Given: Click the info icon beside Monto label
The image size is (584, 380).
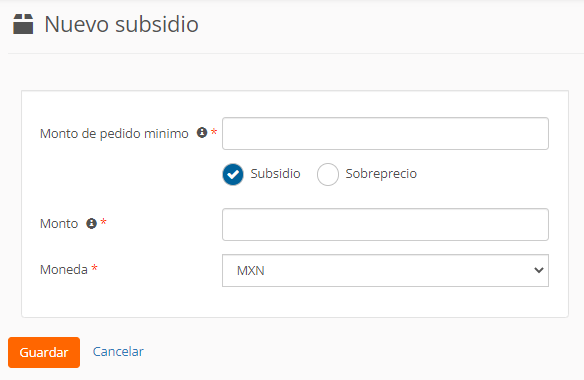Looking at the screenshot, I should pyautogui.click(x=91, y=223).
